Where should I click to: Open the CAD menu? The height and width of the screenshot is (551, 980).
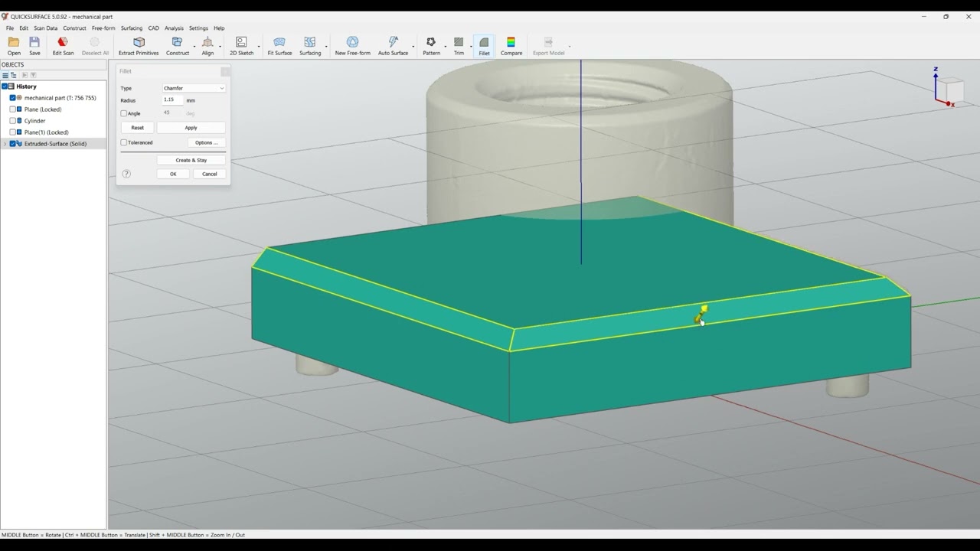tap(154, 28)
